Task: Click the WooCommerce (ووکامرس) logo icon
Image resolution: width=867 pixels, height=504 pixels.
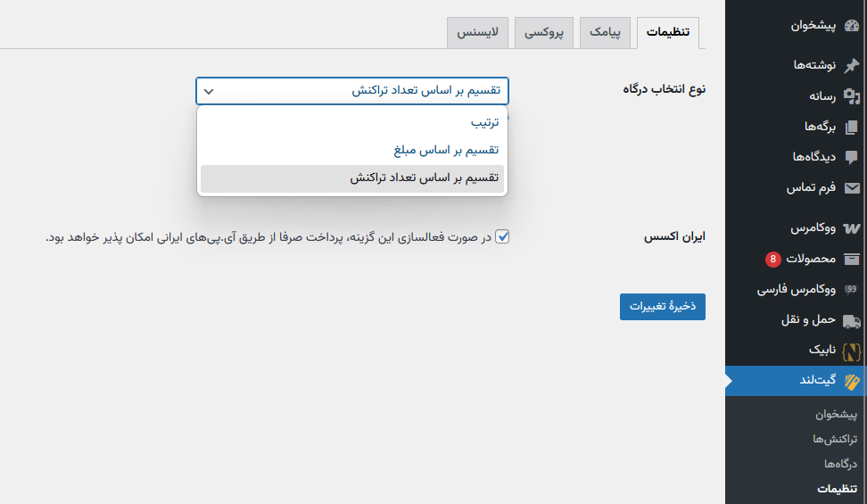Action: click(851, 228)
